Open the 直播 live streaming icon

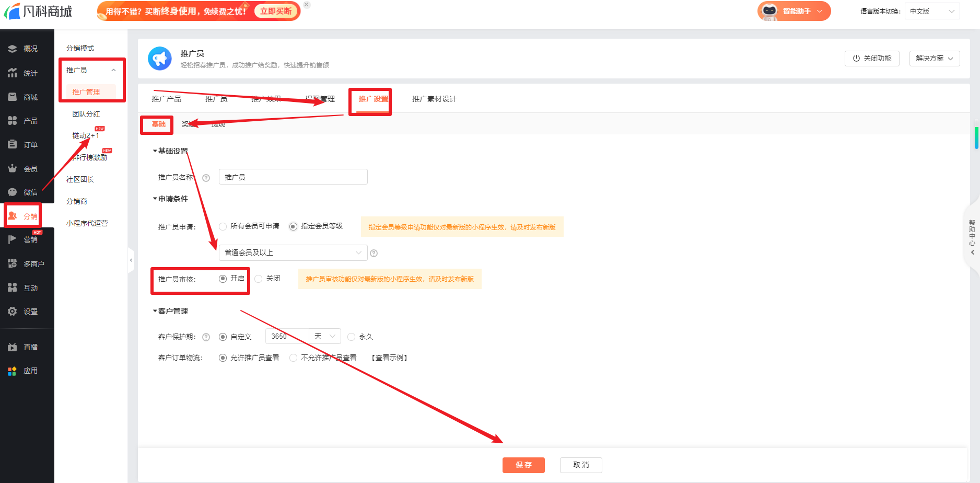click(13, 347)
